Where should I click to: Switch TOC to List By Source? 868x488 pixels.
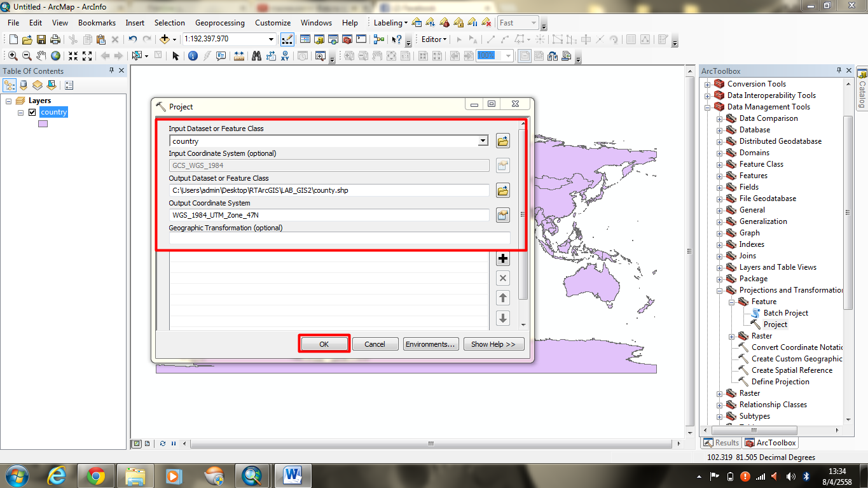pyautogui.click(x=24, y=85)
